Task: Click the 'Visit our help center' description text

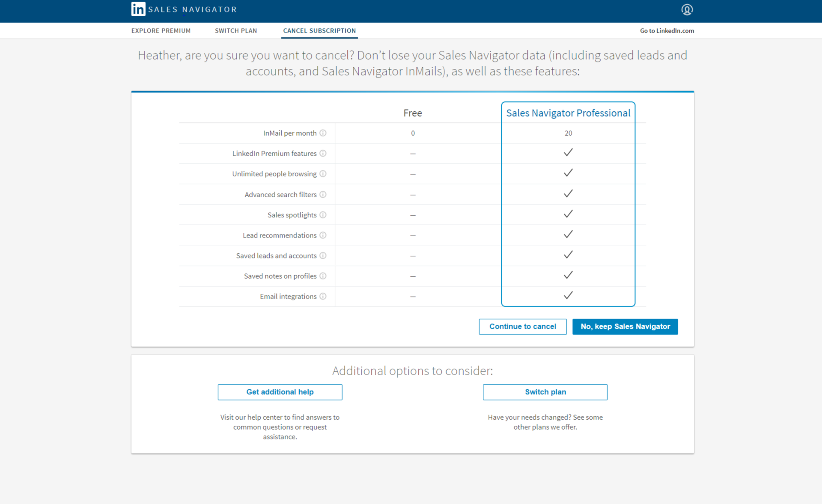Action: pyautogui.click(x=280, y=427)
